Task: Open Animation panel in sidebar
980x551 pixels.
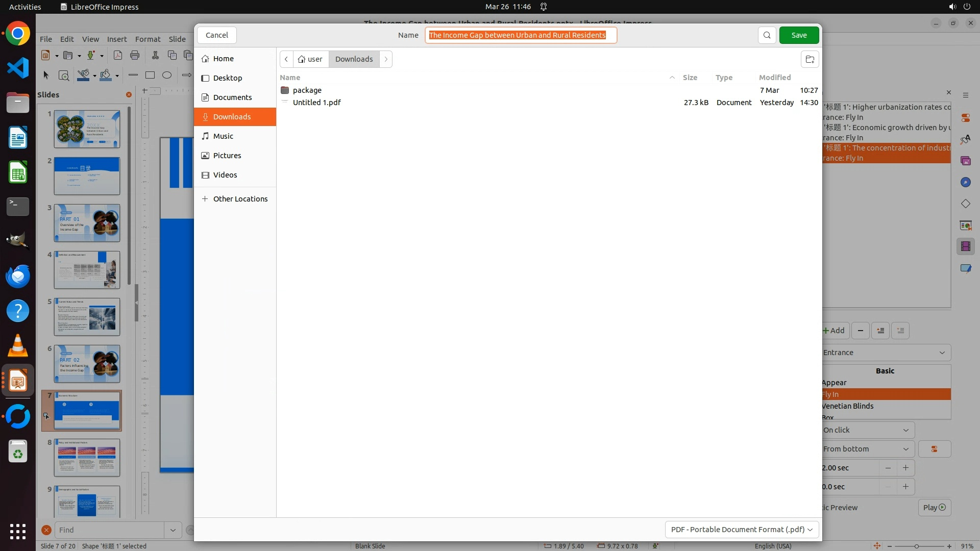Action: click(x=965, y=246)
